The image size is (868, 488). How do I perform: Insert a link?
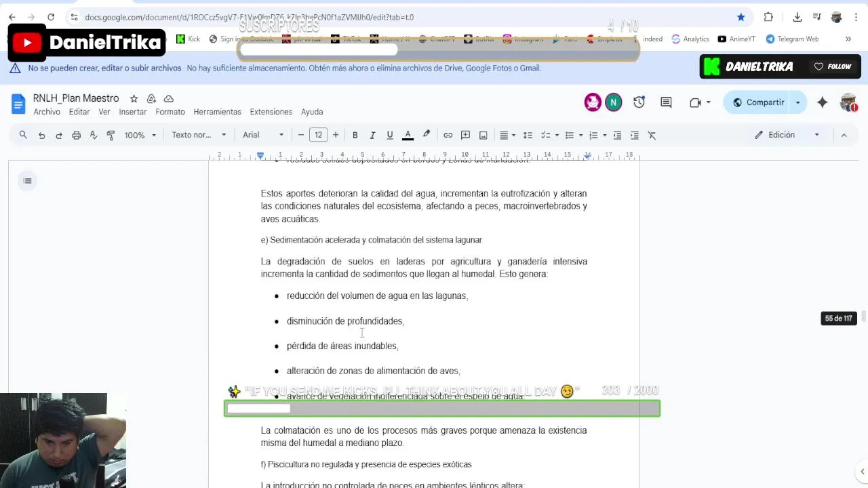[448, 135]
